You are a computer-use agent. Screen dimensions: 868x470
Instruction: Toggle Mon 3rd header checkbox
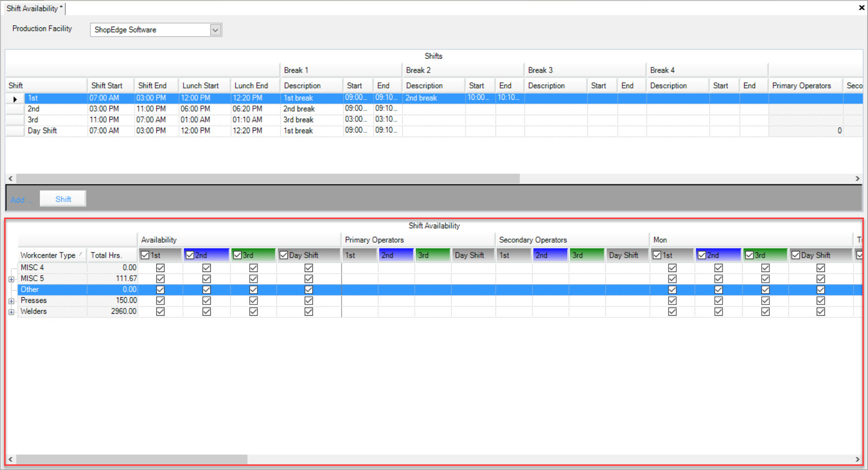tap(749, 255)
